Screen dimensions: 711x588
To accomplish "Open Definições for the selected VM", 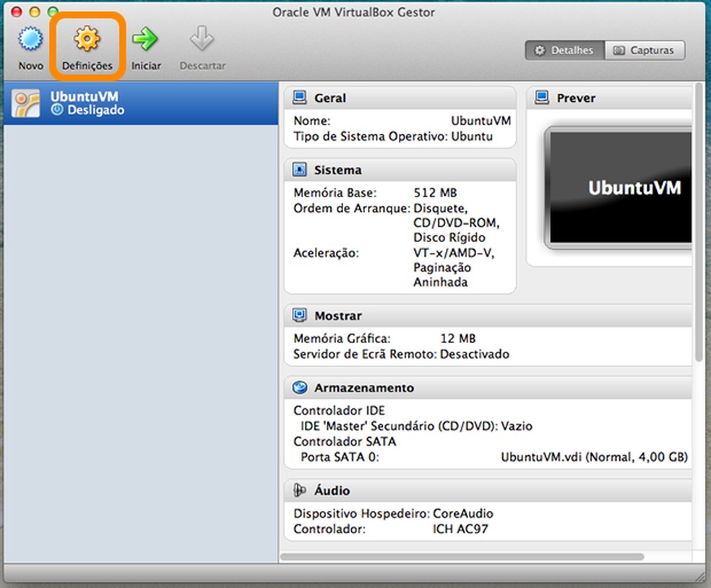I will (87, 43).
